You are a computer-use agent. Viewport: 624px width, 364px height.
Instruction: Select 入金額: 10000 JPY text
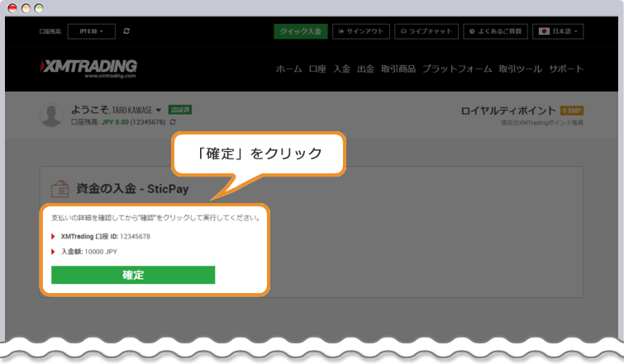pos(88,252)
